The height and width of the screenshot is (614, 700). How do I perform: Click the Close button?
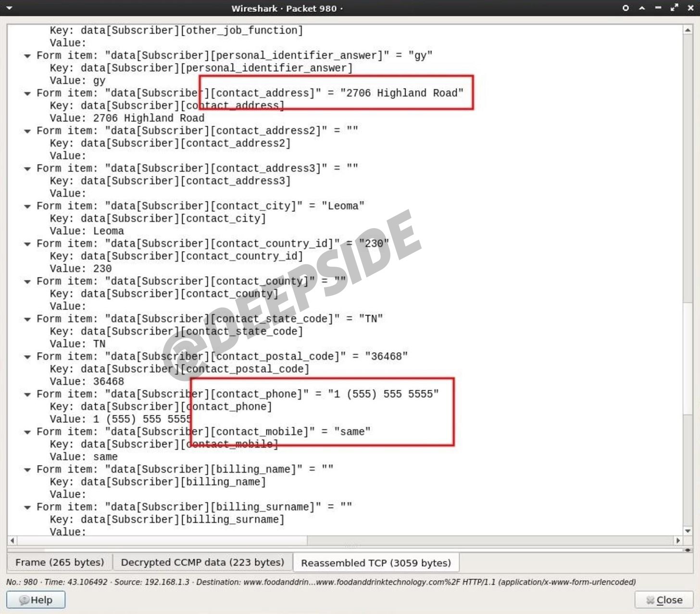point(664,600)
